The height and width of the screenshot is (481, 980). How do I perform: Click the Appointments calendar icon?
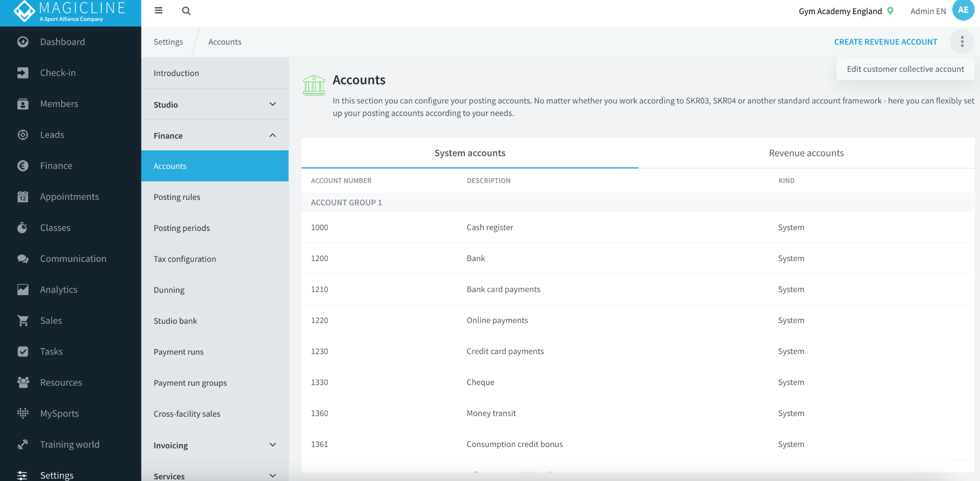click(23, 197)
